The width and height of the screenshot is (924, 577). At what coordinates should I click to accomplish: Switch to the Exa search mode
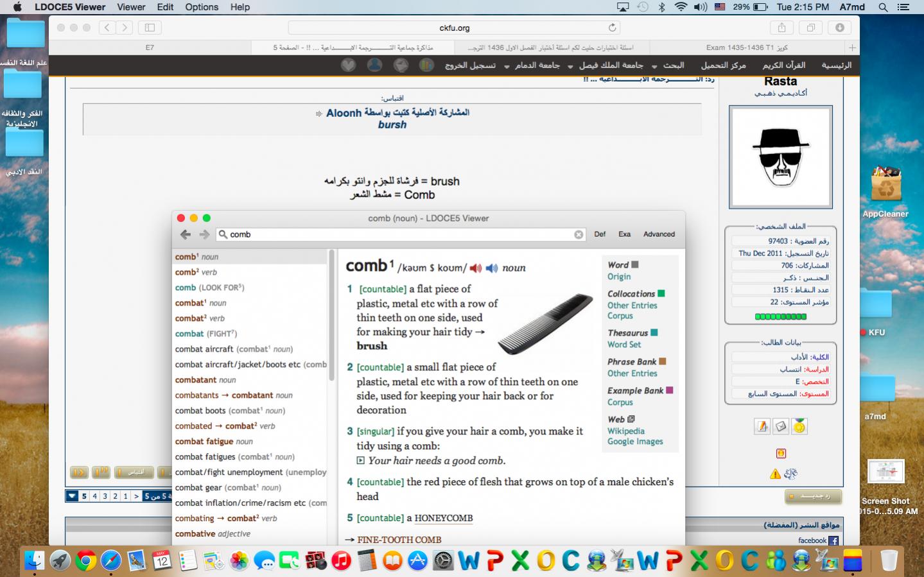point(624,234)
